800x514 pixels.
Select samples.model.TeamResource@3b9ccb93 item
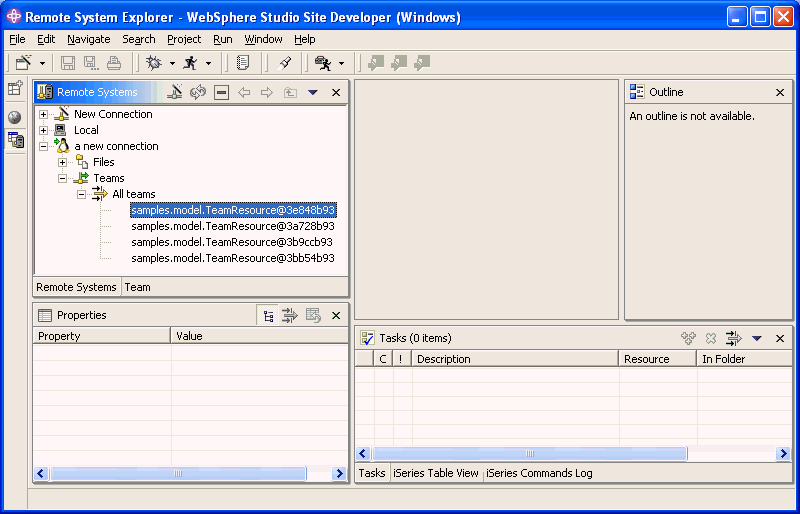pyautogui.click(x=232, y=242)
